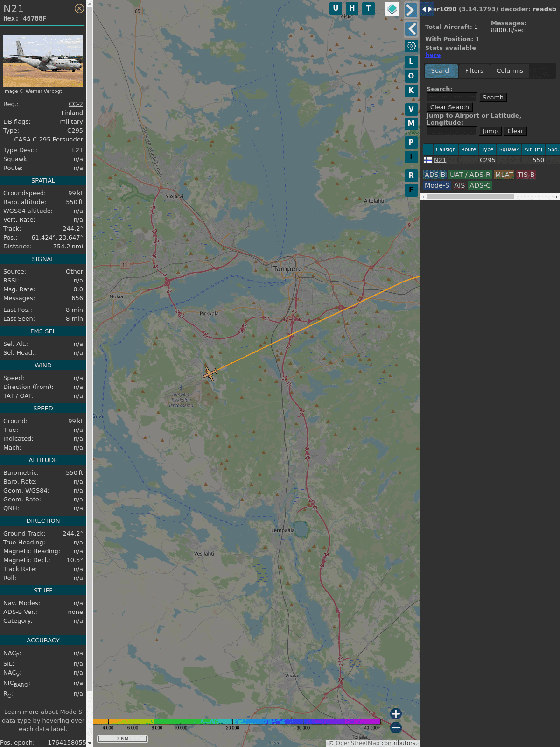The image size is (560, 747).
Task: Zoom in with the plus button
Action: point(396,714)
